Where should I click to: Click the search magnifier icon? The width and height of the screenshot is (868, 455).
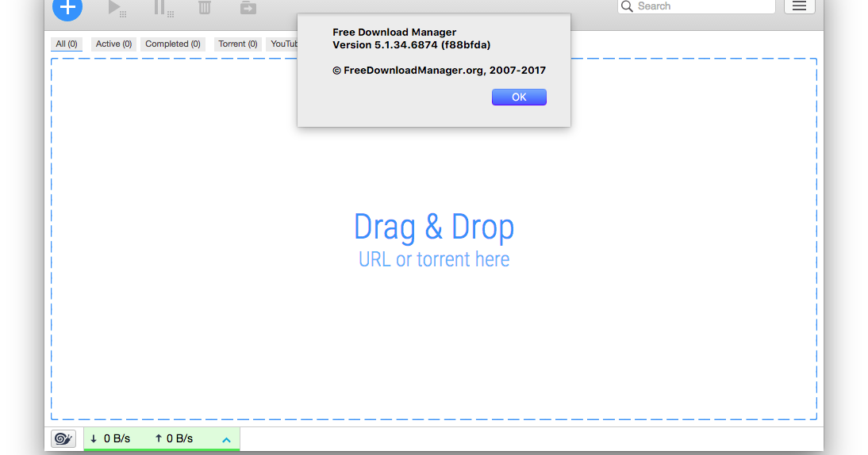click(627, 6)
